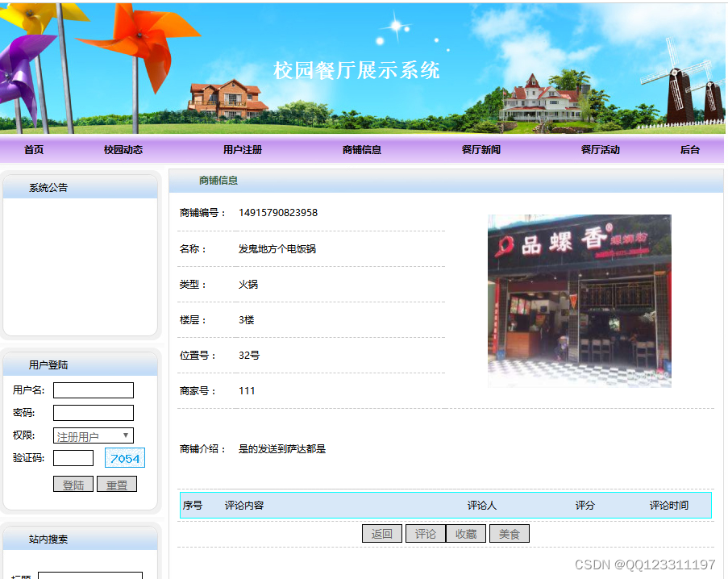Open the 首页 navigation item
The image size is (728, 579).
click(x=34, y=149)
